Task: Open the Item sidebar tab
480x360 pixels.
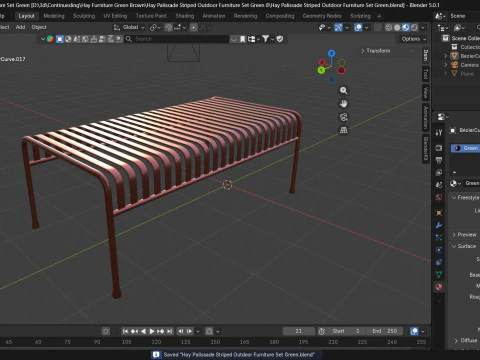Action: 426,55
